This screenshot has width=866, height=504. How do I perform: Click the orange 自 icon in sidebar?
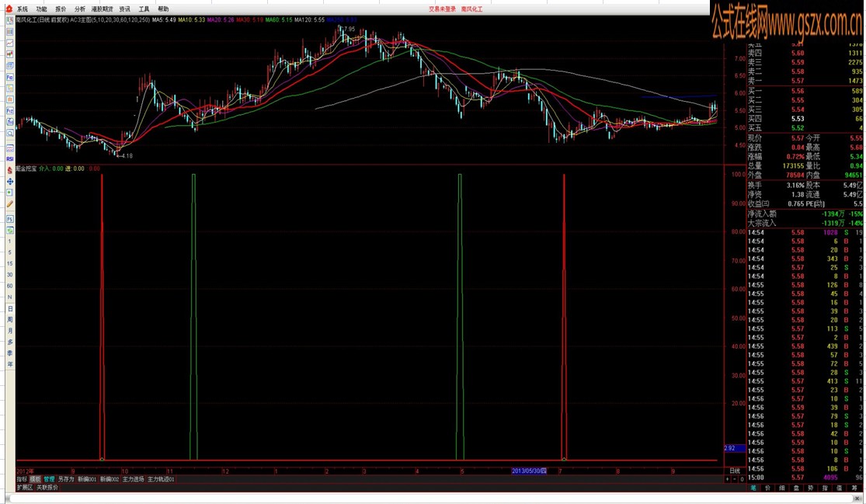pyautogui.click(x=10, y=99)
